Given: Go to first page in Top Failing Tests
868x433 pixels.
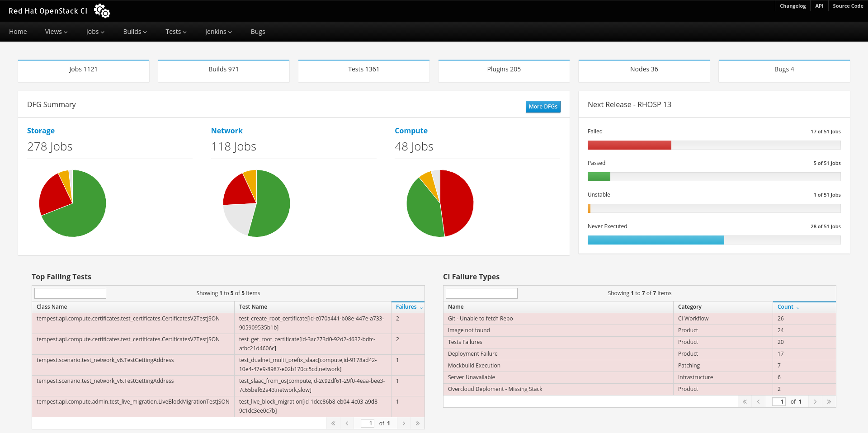Looking at the screenshot, I should coord(333,424).
